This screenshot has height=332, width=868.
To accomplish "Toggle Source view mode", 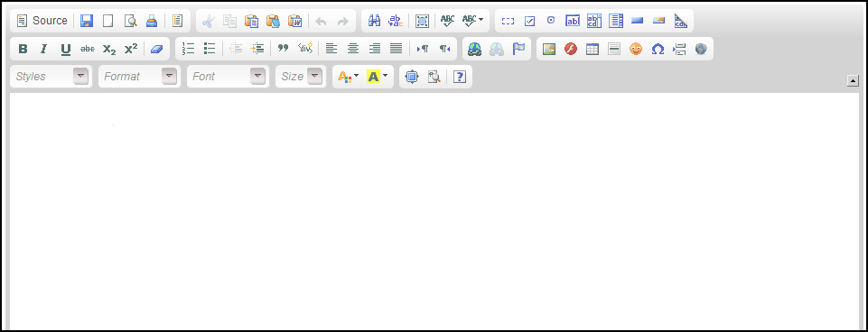I will pos(42,21).
